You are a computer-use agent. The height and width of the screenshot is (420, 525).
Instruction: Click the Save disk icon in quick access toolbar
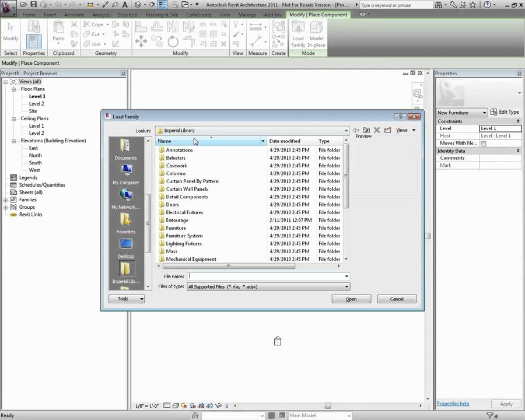point(33,4)
